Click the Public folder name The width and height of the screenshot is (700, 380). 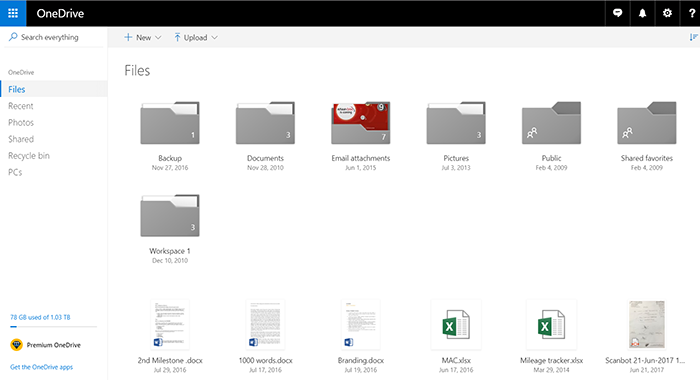click(x=551, y=158)
